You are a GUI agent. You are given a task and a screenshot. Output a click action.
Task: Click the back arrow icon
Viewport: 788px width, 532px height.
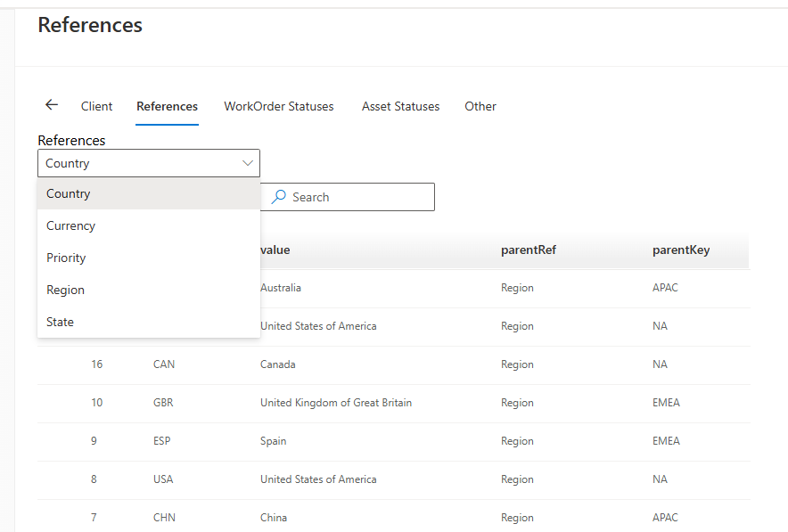pos(52,105)
